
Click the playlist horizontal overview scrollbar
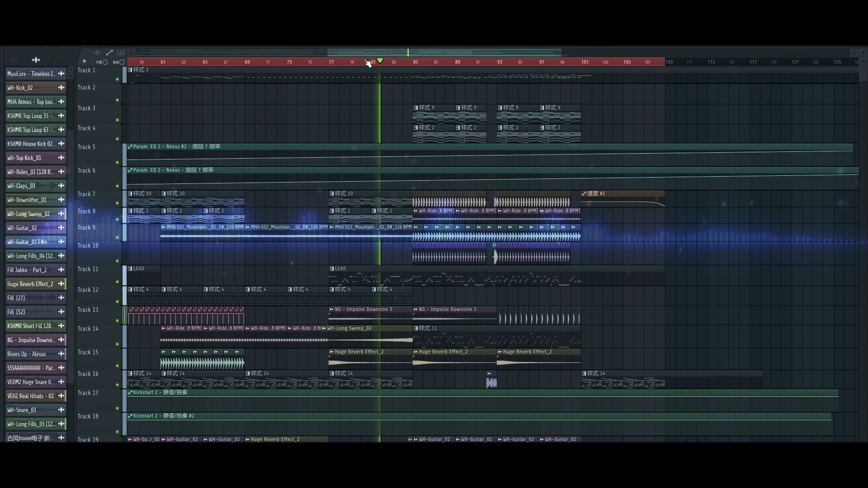coord(444,53)
